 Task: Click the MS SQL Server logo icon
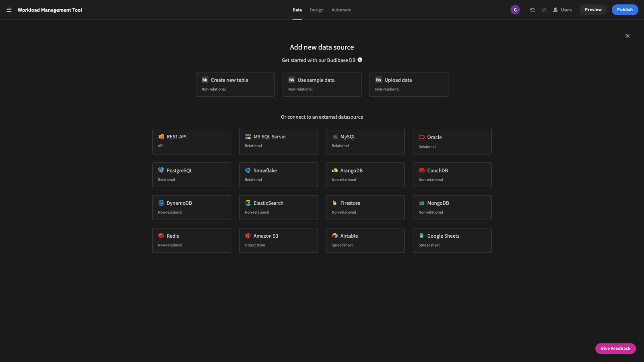(248, 137)
